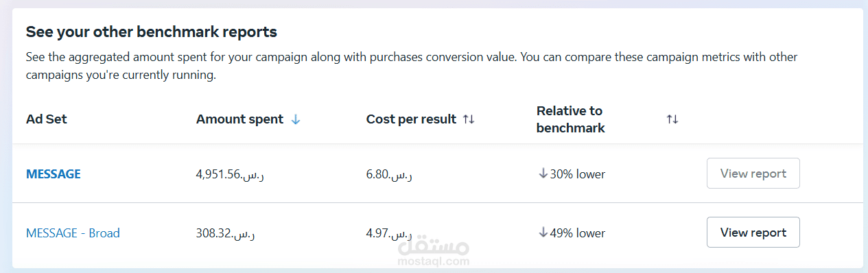Sort by the Cost per result column header
Screen dimensions: 868x273
click(411, 119)
